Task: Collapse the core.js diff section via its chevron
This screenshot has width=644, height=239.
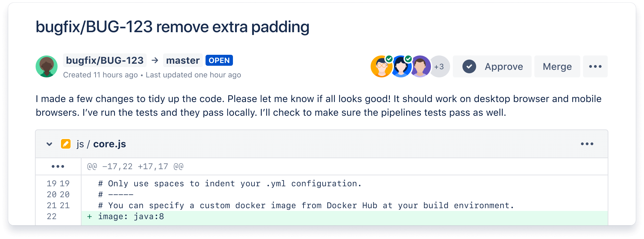Action: (x=49, y=144)
